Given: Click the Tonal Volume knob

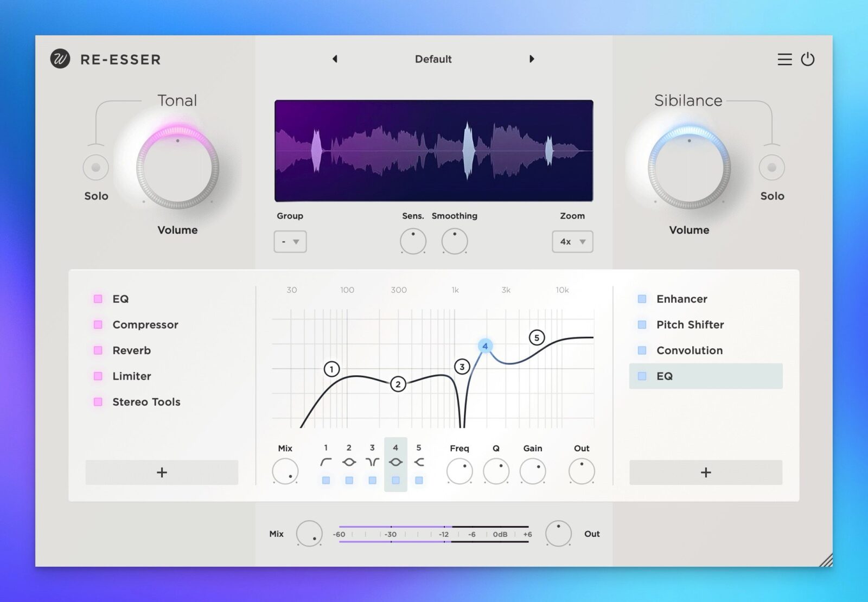Looking at the screenshot, I should [177, 168].
